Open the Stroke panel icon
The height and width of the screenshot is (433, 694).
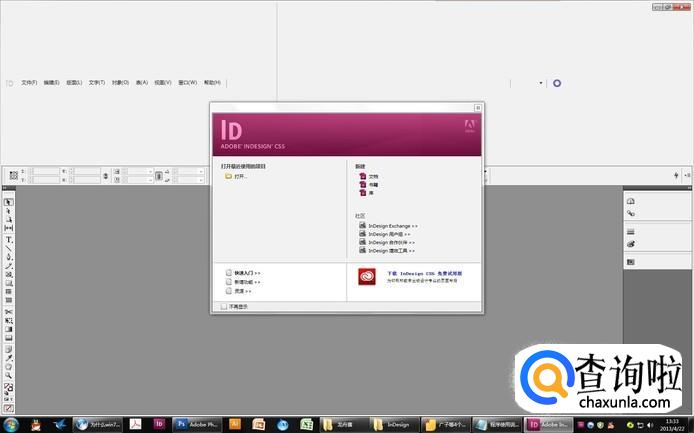631,232
